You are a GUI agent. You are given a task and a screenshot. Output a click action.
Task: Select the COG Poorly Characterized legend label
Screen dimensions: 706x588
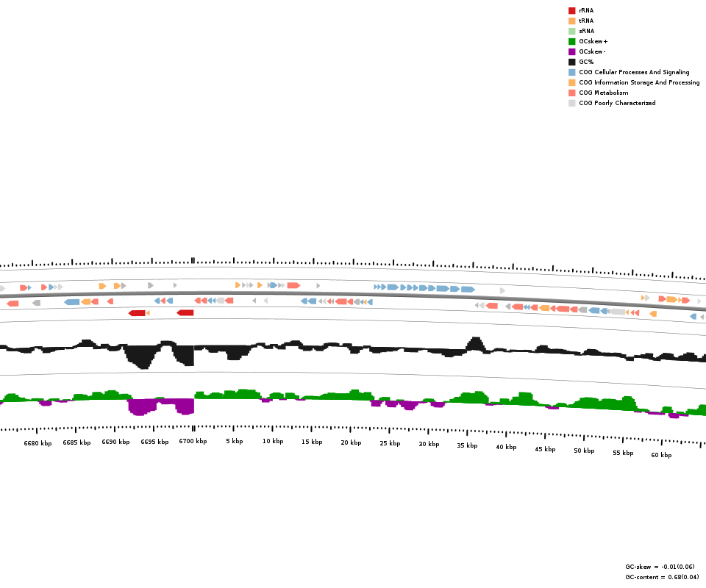(616, 103)
